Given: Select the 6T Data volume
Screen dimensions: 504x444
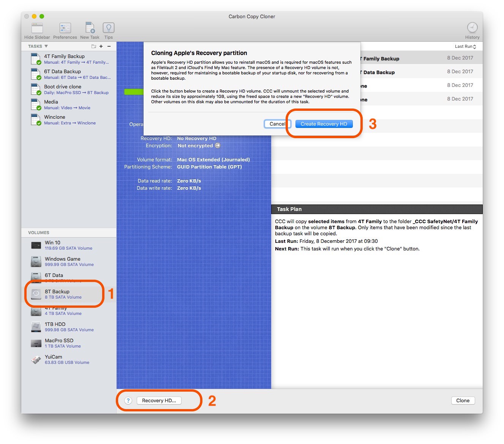Looking at the screenshot, I should [x=69, y=277].
